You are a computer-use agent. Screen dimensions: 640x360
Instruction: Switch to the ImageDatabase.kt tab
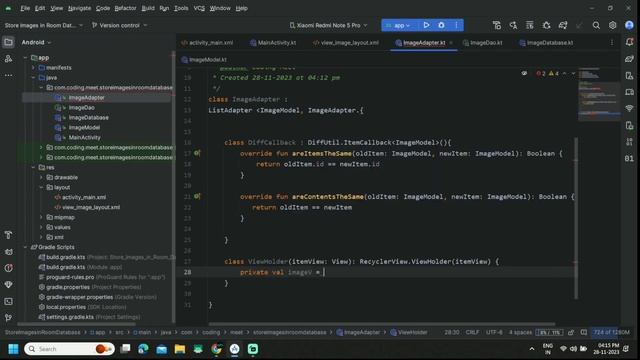pyautogui.click(x=546, y=42)
